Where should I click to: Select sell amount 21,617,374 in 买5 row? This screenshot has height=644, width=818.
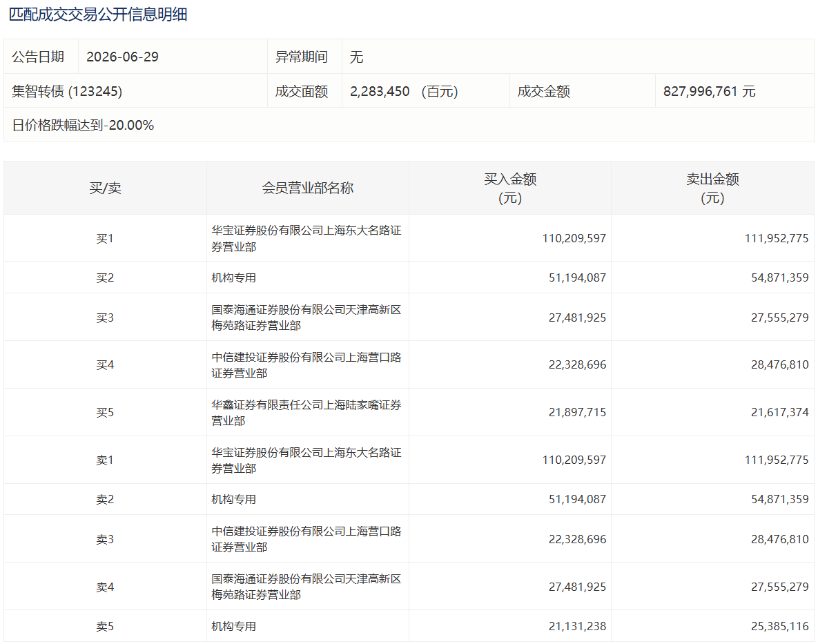pos(779,412)
